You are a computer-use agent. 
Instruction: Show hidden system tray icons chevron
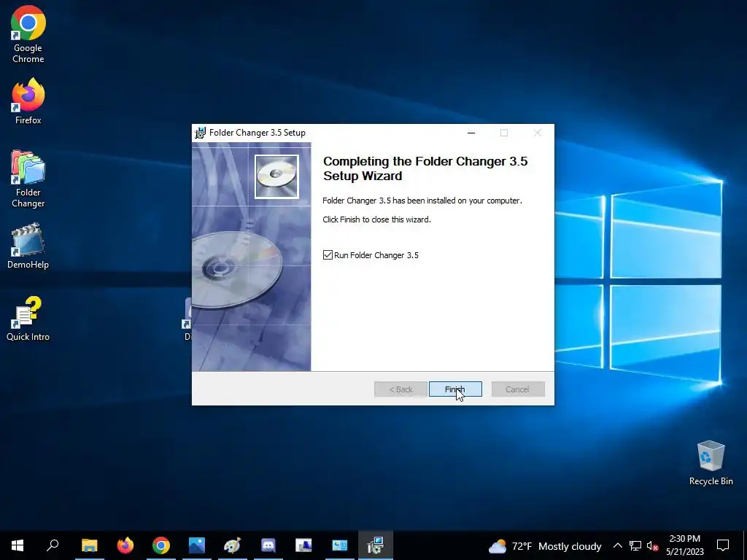tap(617, 545)
